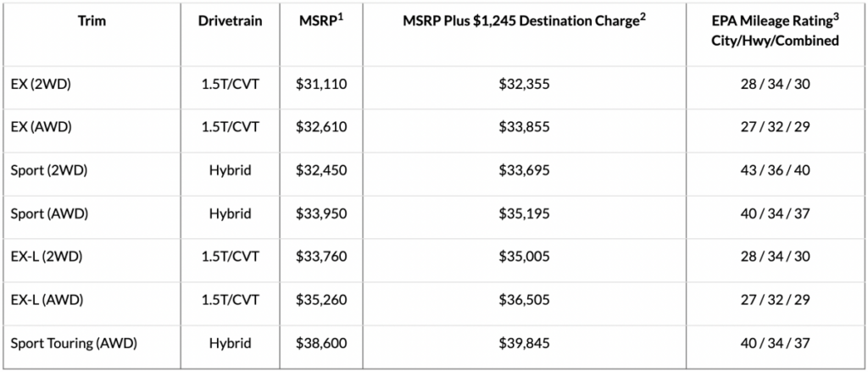Select the $36,505 destination price
868x372 pixels.
[524, 300]
